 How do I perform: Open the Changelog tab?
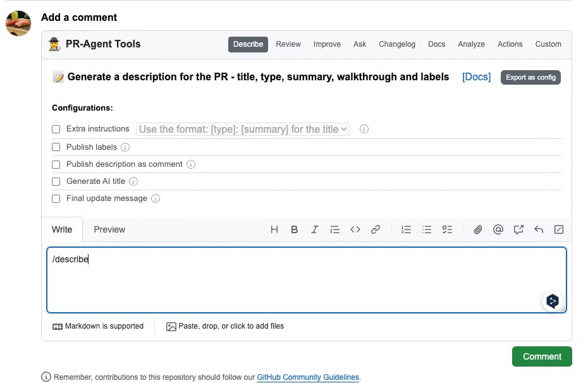[397, 44]
